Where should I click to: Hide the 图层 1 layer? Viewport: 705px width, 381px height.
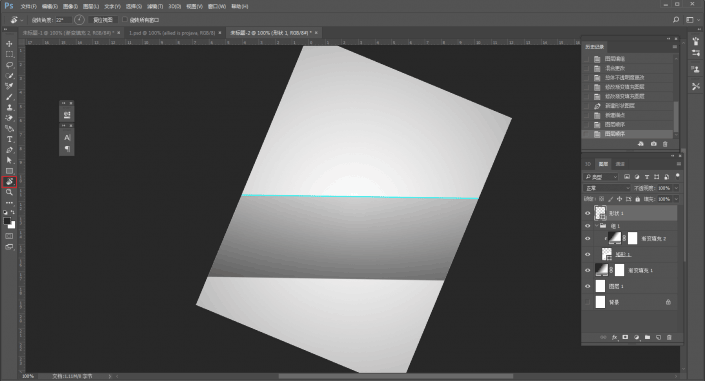point(588,286)
